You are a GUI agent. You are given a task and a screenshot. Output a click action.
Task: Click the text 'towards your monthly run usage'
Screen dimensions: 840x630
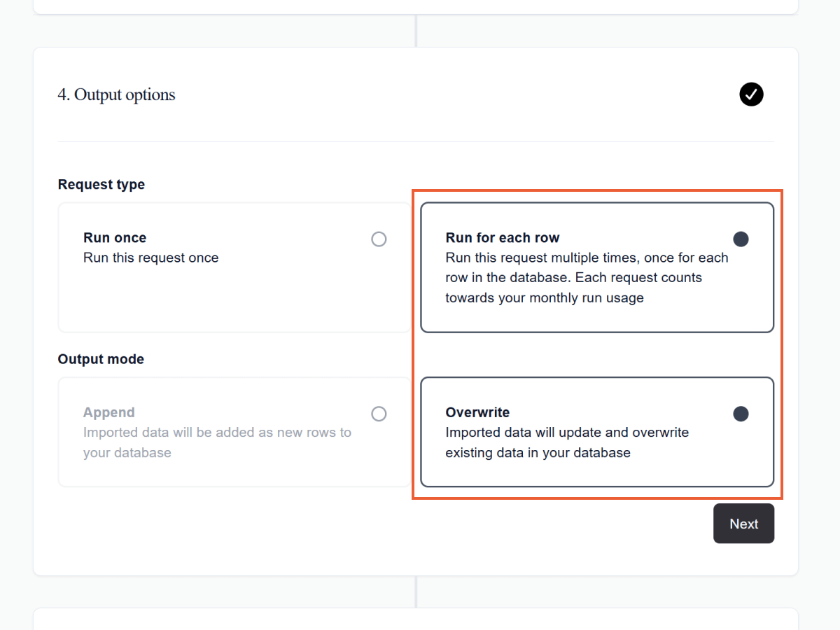[544, 297]
